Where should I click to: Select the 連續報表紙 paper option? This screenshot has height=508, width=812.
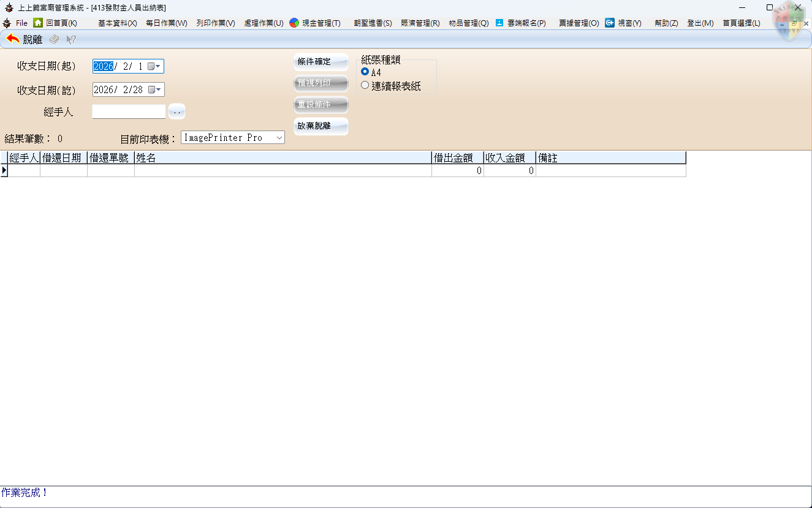pos(365,86)
